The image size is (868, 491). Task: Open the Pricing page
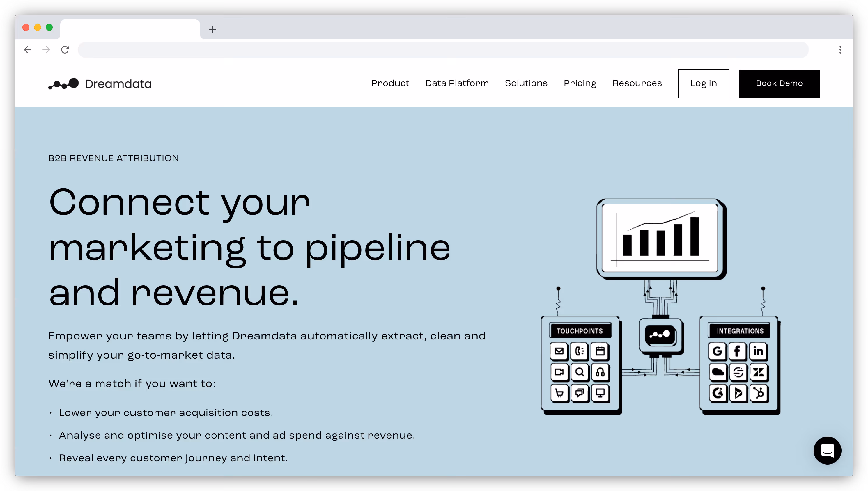(x=580, y=83)
